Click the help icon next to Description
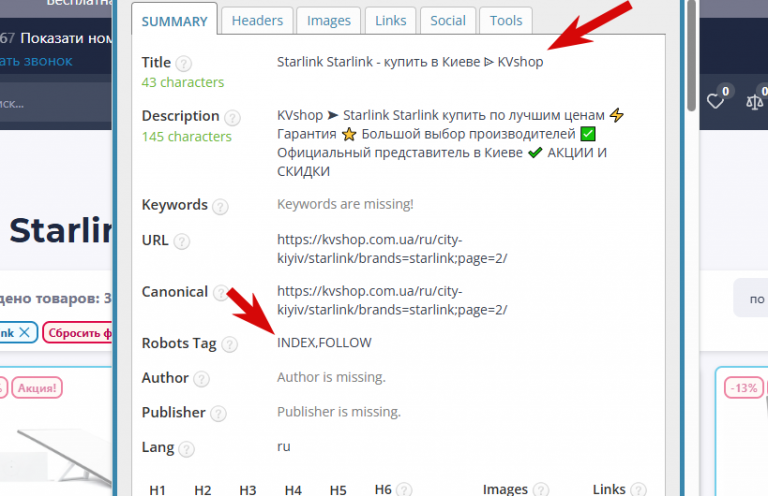Viewport: 768px width, 496px height. click(232, 118)
